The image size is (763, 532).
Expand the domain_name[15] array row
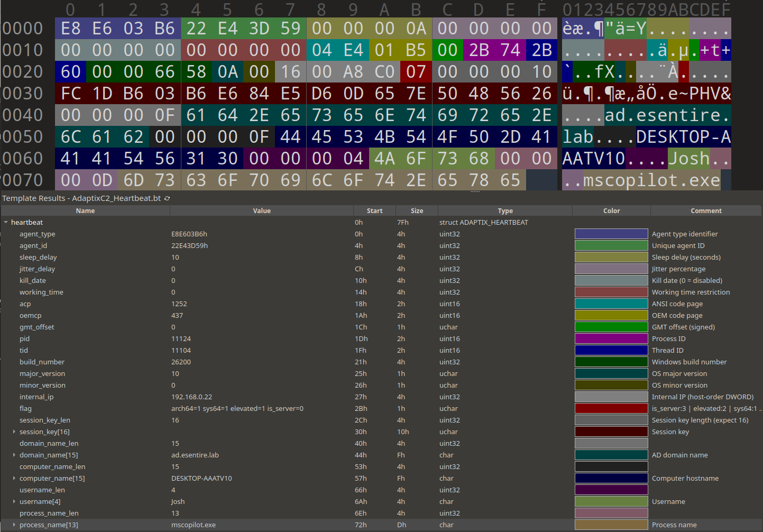tap(14, 455)
